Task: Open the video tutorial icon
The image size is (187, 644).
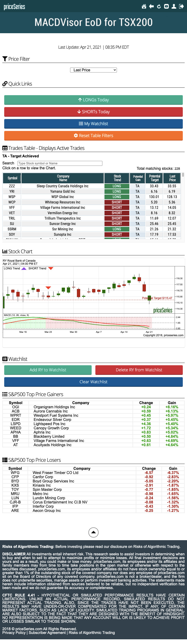Action: (166, 7)
